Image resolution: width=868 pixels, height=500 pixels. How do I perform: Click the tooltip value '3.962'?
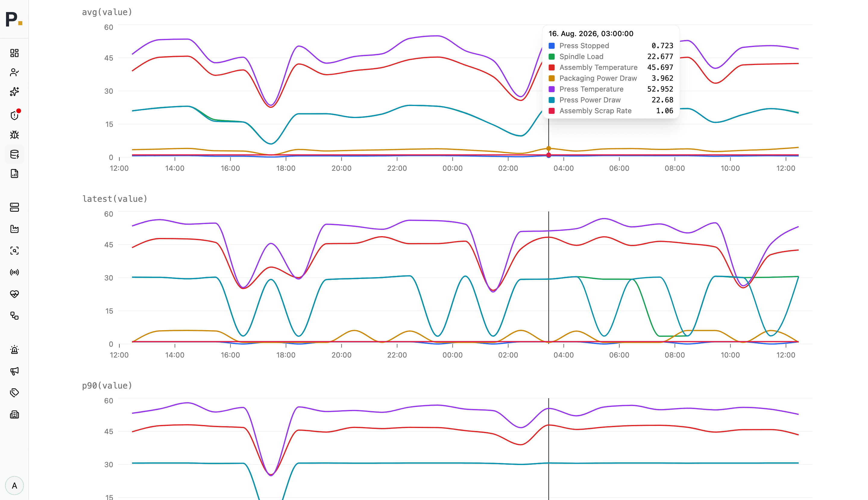click(662, 78)
